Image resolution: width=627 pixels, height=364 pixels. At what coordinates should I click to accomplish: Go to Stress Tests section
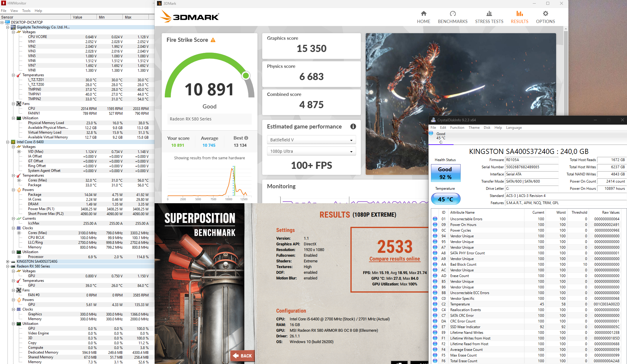coord(489,17)
